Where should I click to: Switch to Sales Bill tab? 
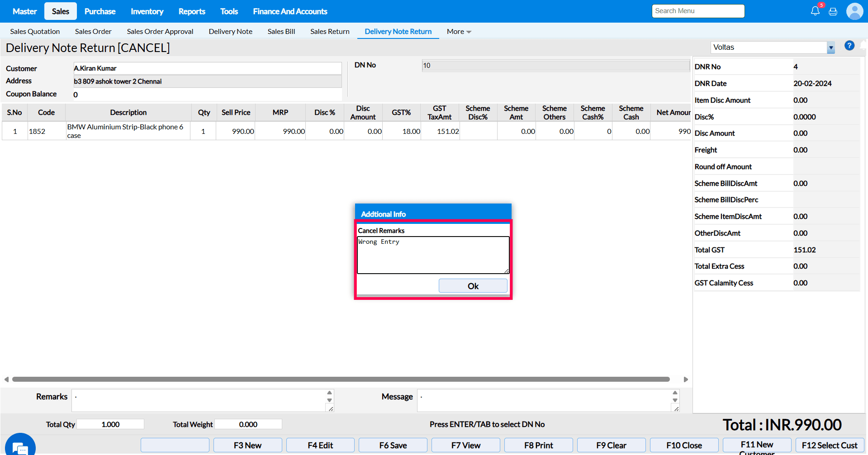(x=281, y=32)
